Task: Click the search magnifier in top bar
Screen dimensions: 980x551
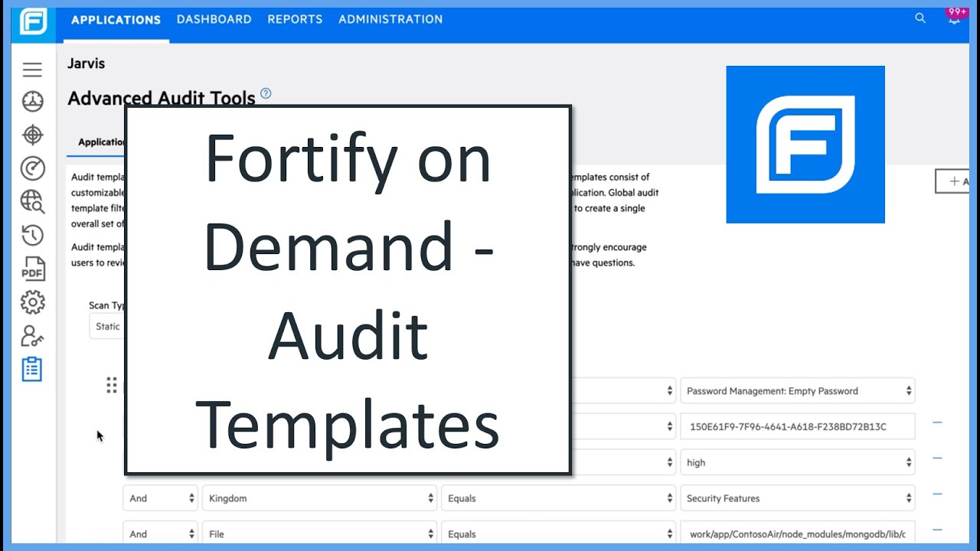Action: pos(920,18)
